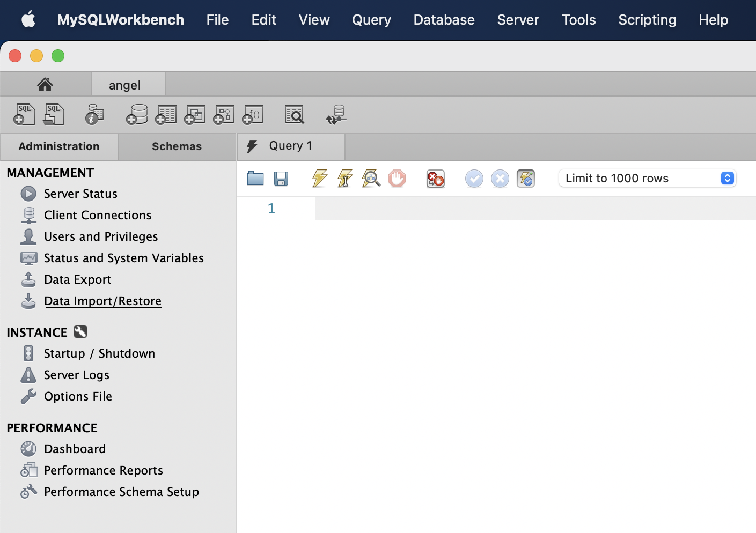Select the angel connection tab
This screenshot has width=756, height=533.
click(129, 85)
